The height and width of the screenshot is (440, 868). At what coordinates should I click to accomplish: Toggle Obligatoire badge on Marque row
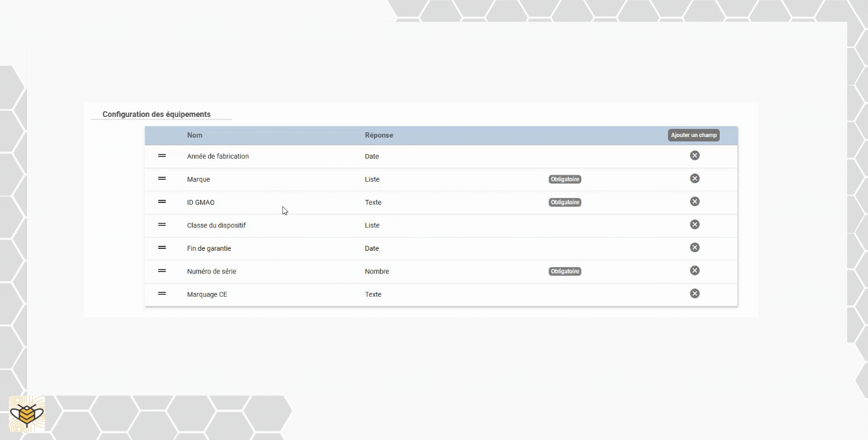pos(565,179)
